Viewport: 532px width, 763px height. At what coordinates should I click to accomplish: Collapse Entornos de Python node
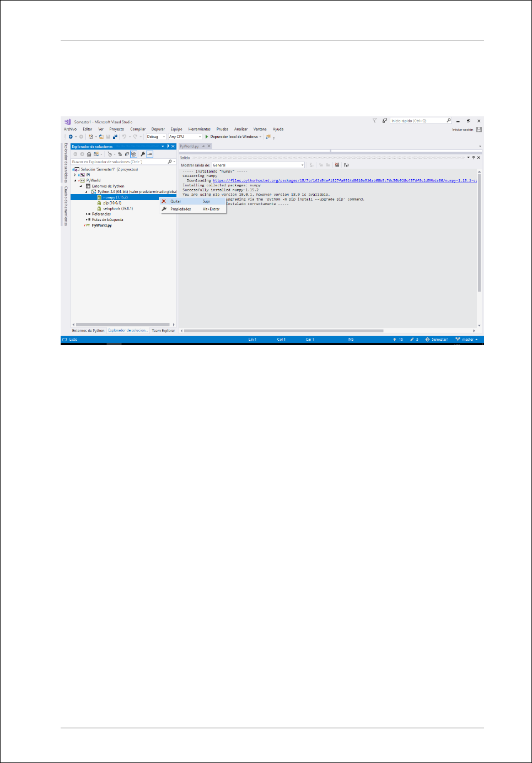(81, 186)
